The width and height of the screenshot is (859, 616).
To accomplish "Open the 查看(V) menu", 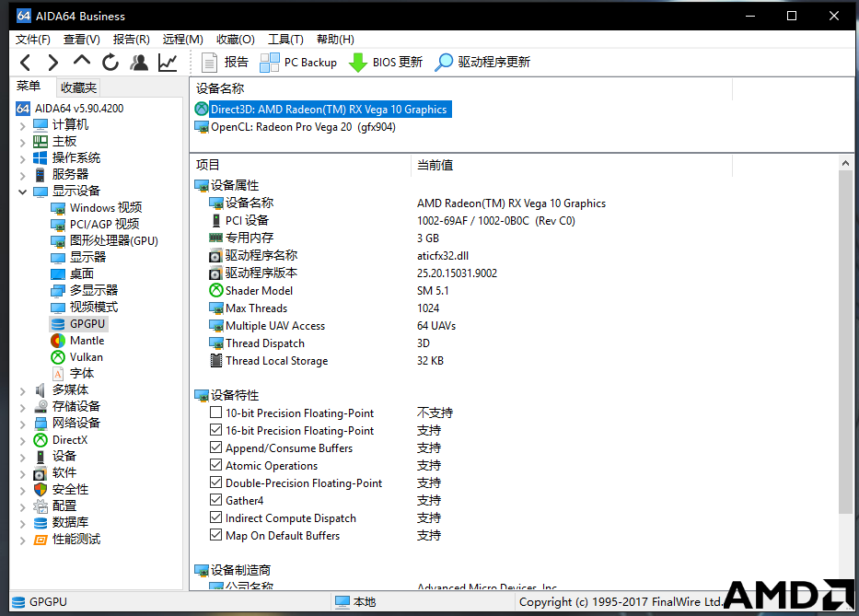I will pyautogui.click(x=81, y=40).
